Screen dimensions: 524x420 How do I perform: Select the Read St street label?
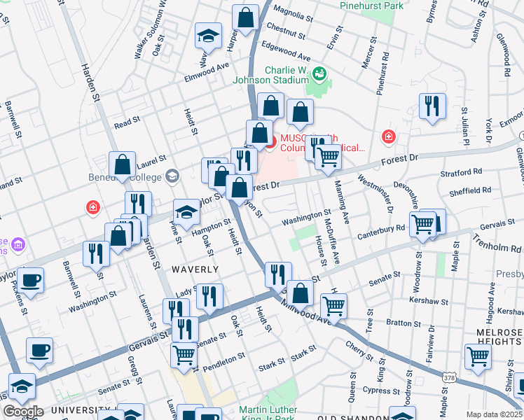pos(127,123)
